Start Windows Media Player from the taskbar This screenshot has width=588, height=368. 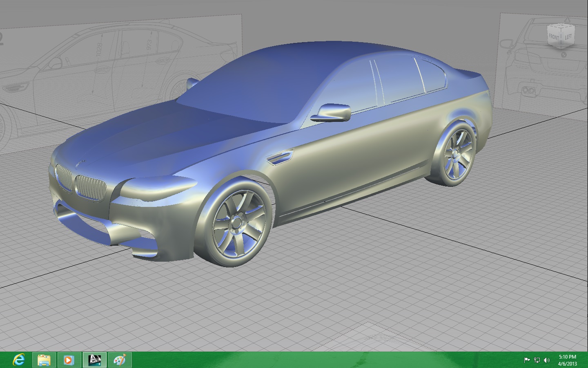69,360
